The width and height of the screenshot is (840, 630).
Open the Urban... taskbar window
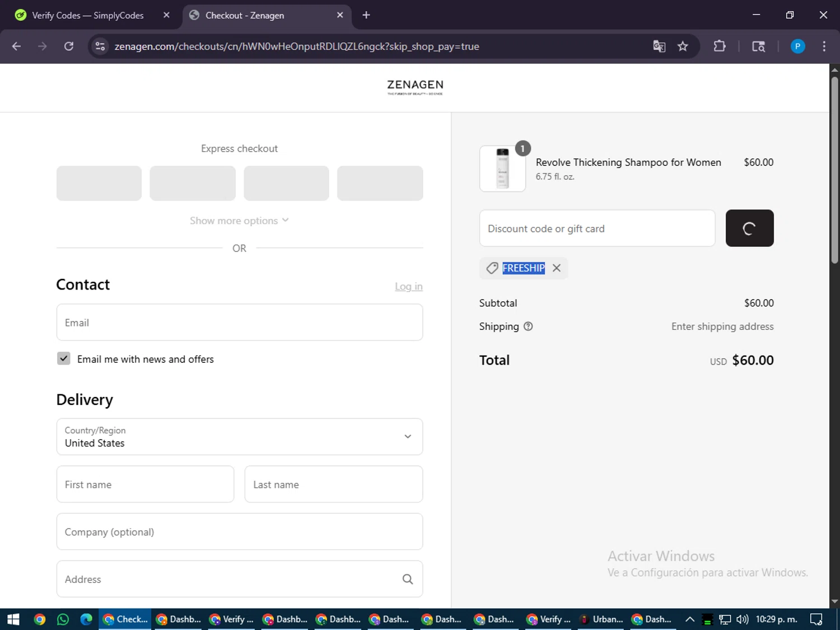tap(602, 619)
